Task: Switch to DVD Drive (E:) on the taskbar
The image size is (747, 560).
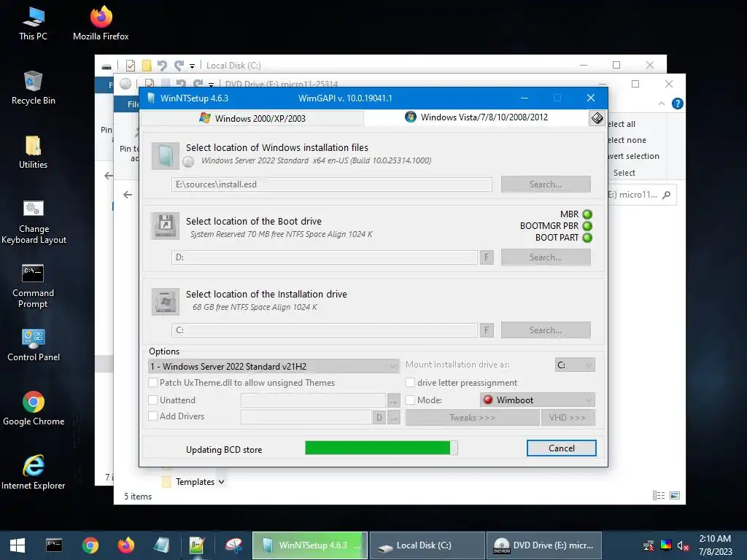Action: (x=544, y=545)
